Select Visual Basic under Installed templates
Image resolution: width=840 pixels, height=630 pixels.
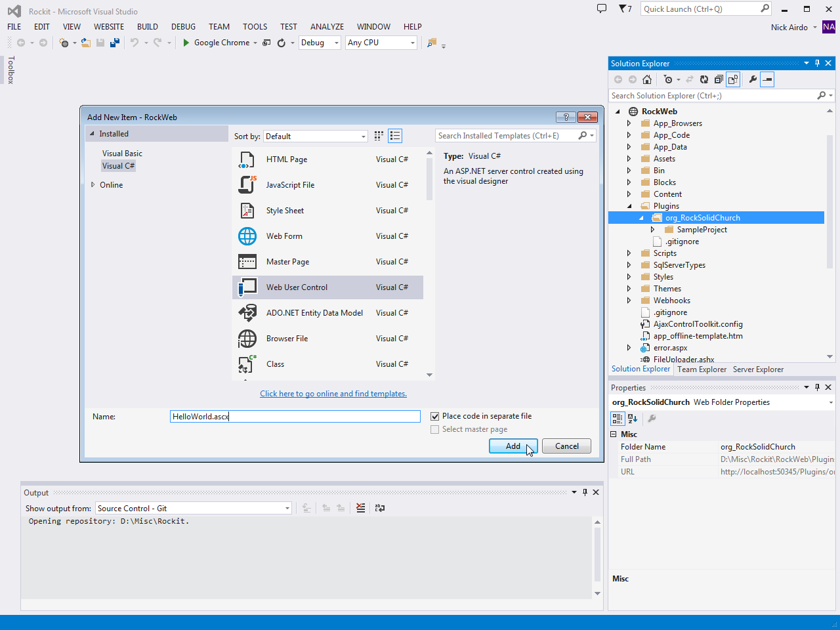[122, 154]
